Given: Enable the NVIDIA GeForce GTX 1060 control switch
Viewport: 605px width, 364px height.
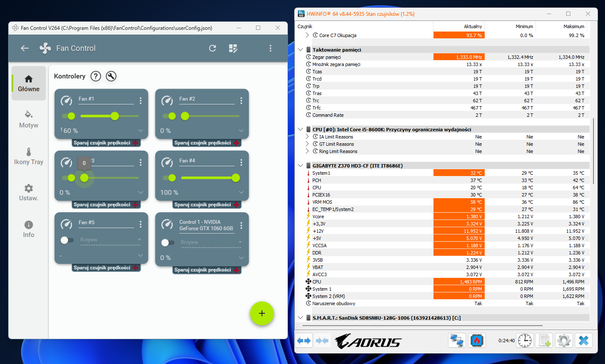Looking at the screenshot, I should (168, 243).
